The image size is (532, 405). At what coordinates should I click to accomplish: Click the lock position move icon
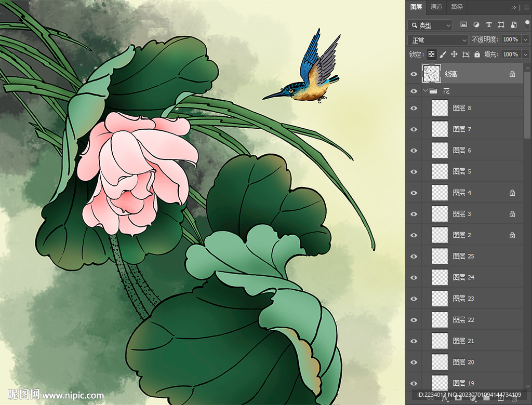tap(454, 55)
